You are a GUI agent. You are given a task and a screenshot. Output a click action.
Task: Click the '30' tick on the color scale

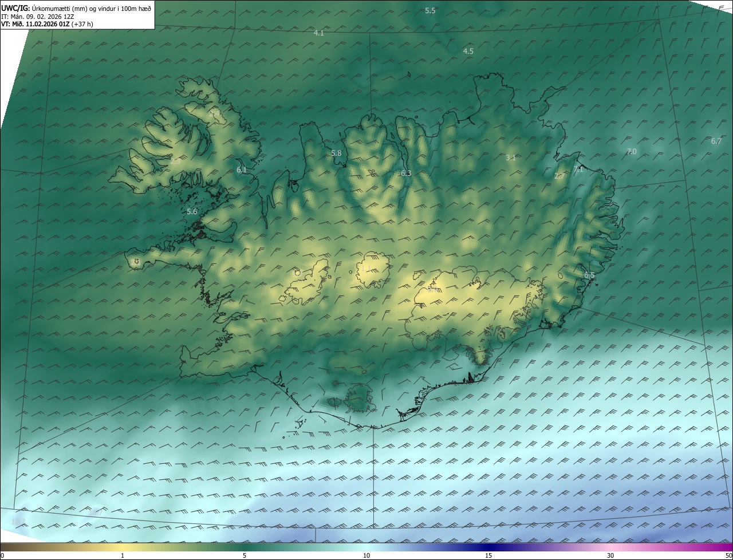610,555
